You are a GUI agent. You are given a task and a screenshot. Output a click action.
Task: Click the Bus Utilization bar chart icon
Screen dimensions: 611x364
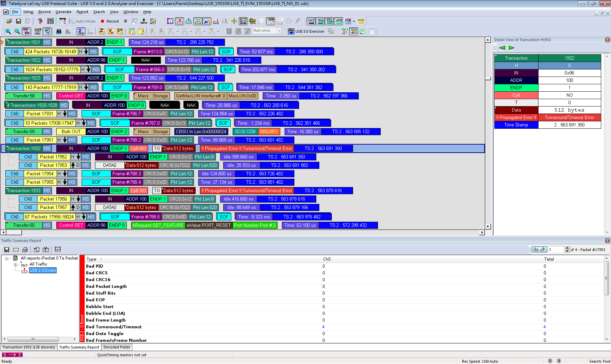pos(216,21)
